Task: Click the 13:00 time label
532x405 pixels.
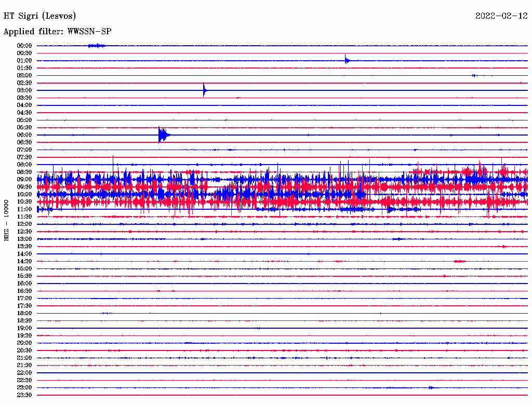Action: tap(24, 239)
